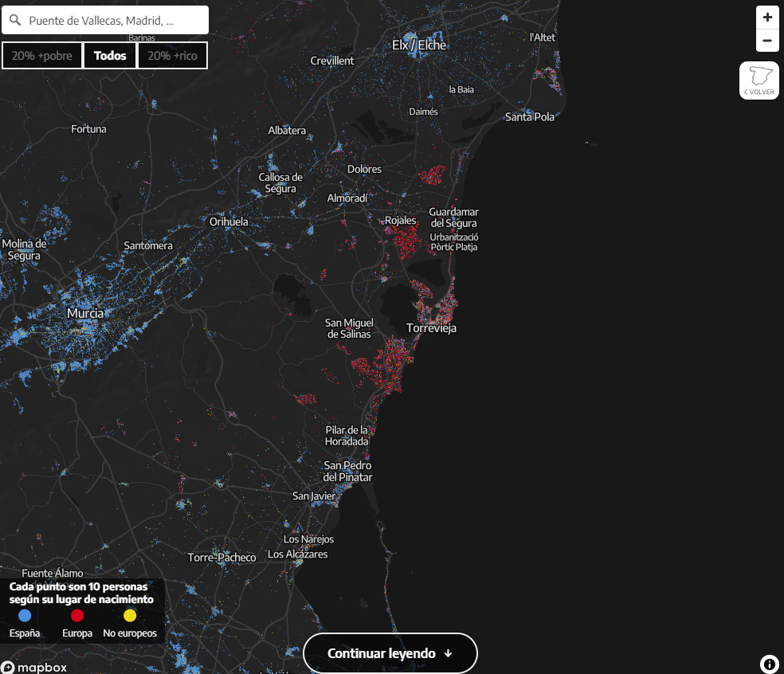The image size is (784, 674).
Task: Click the Orihuela map label
Action: pyautogui.click(x=229, y=221)
